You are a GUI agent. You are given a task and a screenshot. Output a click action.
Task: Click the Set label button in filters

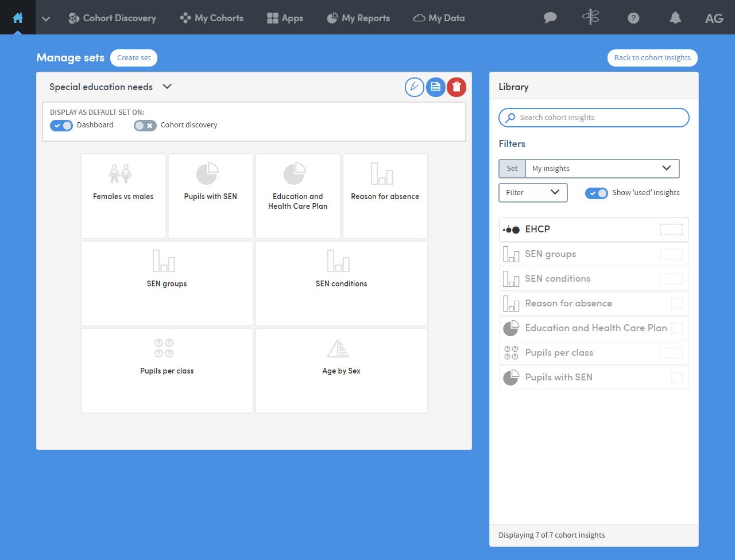(x=512, y=169)
